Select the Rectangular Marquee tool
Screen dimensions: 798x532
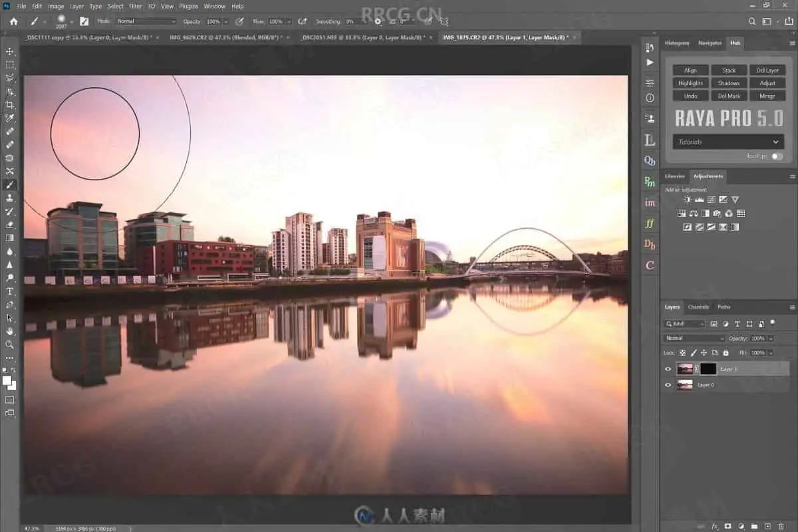click(10, 65)
